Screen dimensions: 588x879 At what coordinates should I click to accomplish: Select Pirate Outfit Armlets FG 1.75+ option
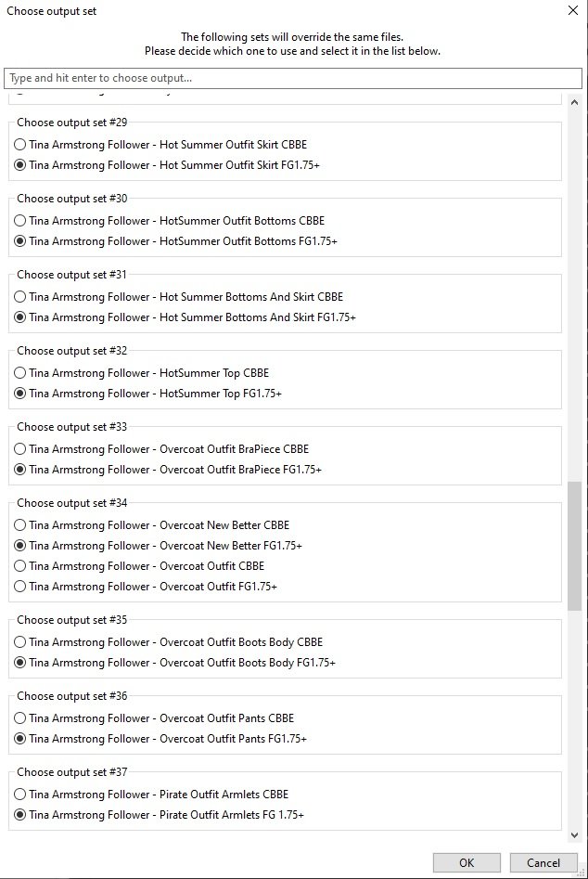click(x=20, y=815)
